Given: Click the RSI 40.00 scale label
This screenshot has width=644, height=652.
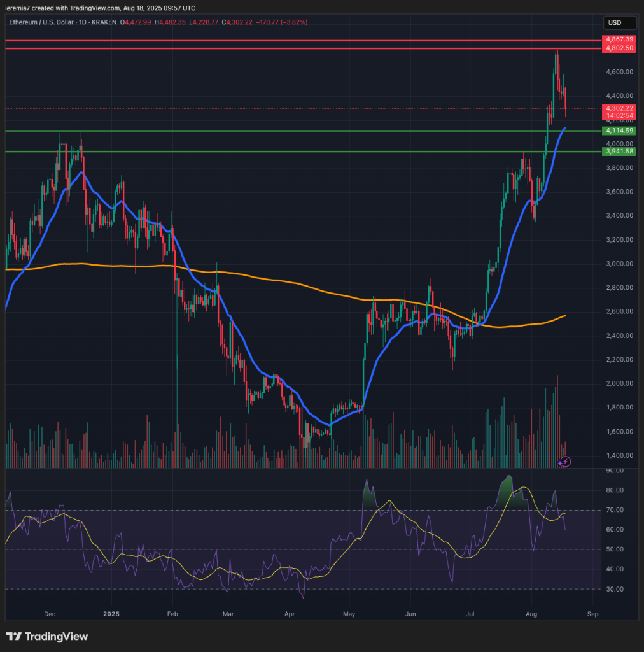Looking at the screenshot, I should tap(615, 569).
